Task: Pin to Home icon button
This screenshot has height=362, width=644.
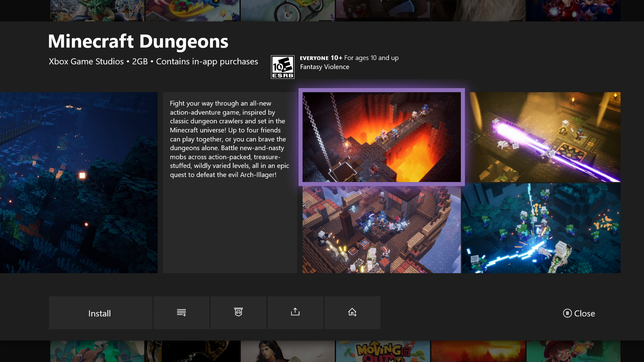Action: (x=353, y=313)
